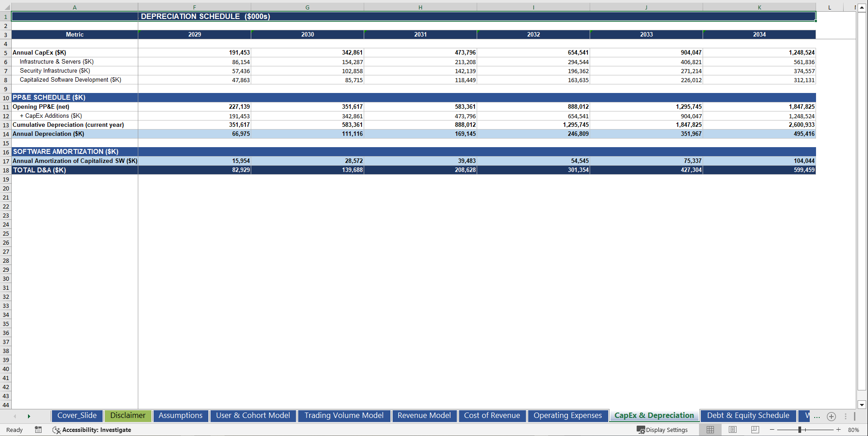Click the Annual CapEx 2029 value cell

[x=194, y=52]
